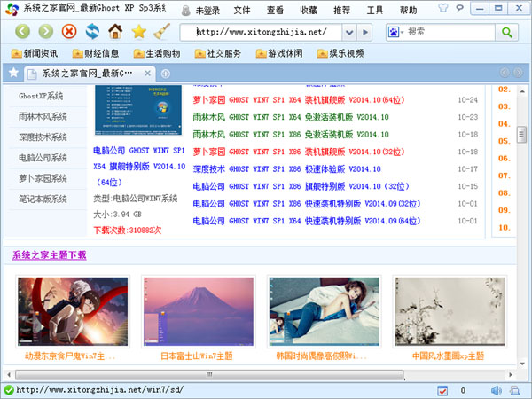The height and width of the screenshot is (399, 532).
Task: Expand the address bar URL history dropdown
Action: coord(350,32)
